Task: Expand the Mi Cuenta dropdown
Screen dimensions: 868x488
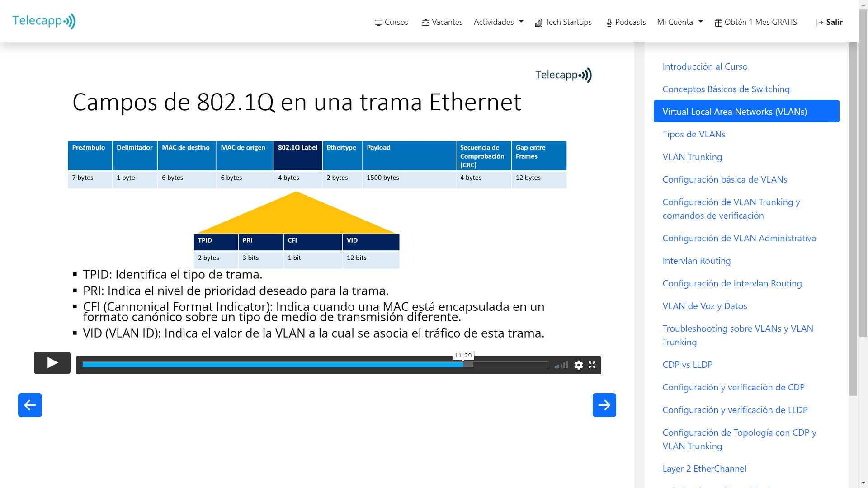Action: (x=680, y=22)
